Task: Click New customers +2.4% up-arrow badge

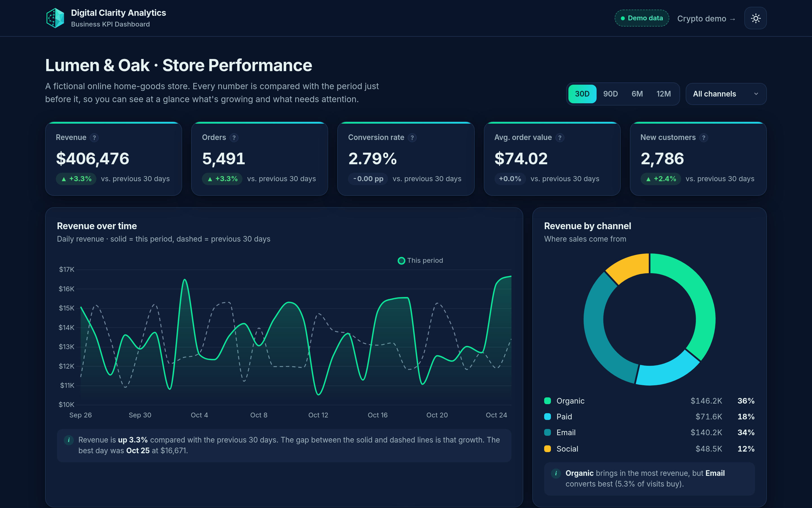Action: click(661, 179)
